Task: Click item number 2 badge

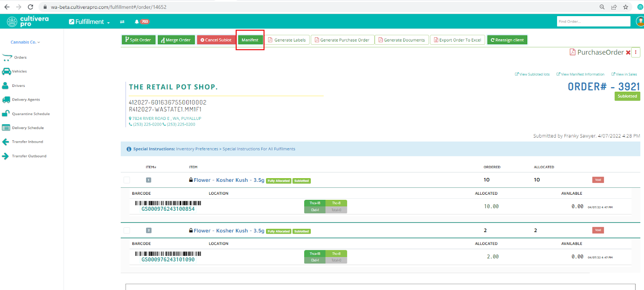Action: (149, 230)
